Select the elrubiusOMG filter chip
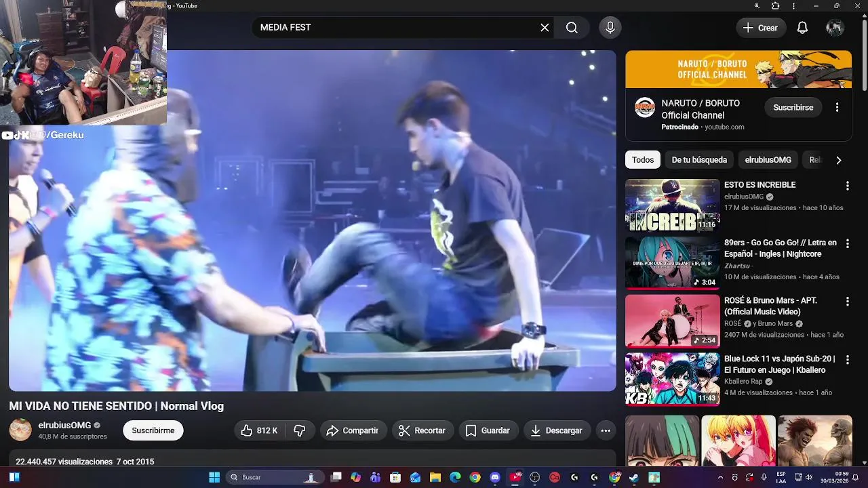 coord(768,160)
